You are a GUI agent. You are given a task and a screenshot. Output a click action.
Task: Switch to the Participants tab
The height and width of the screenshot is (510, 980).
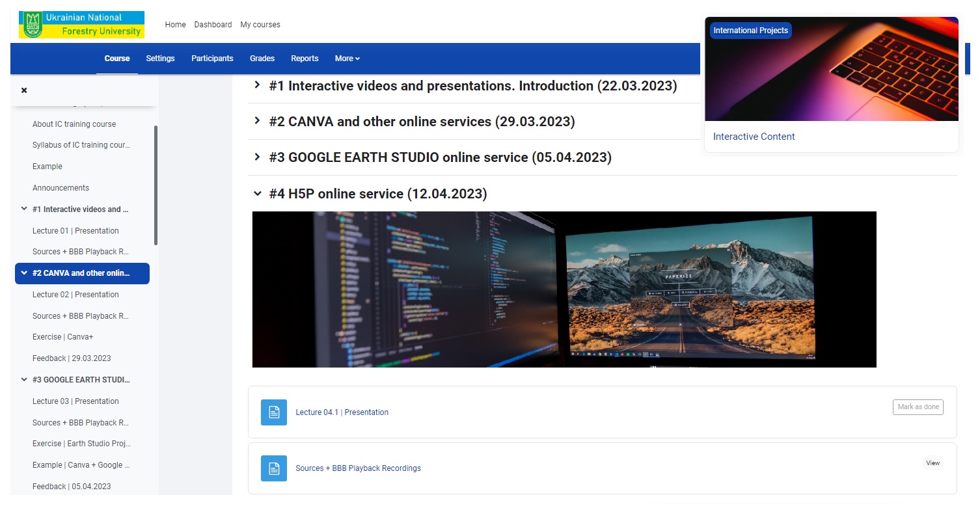[x=212, y=59]
